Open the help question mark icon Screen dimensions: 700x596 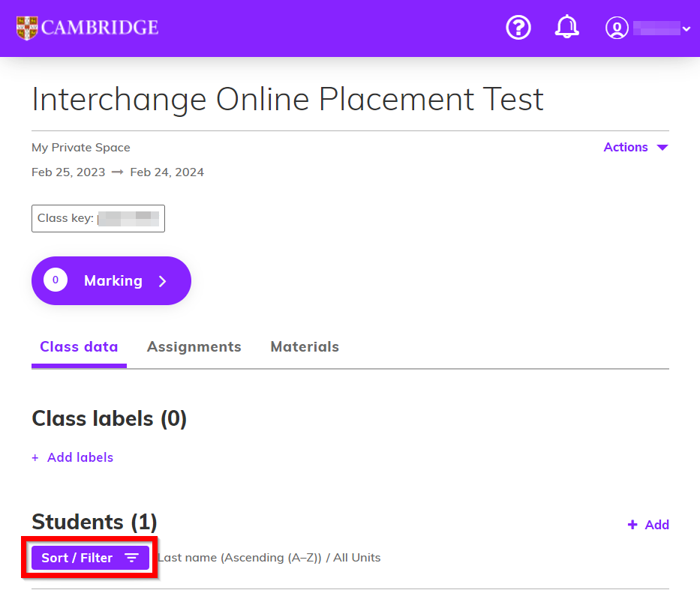518,28
